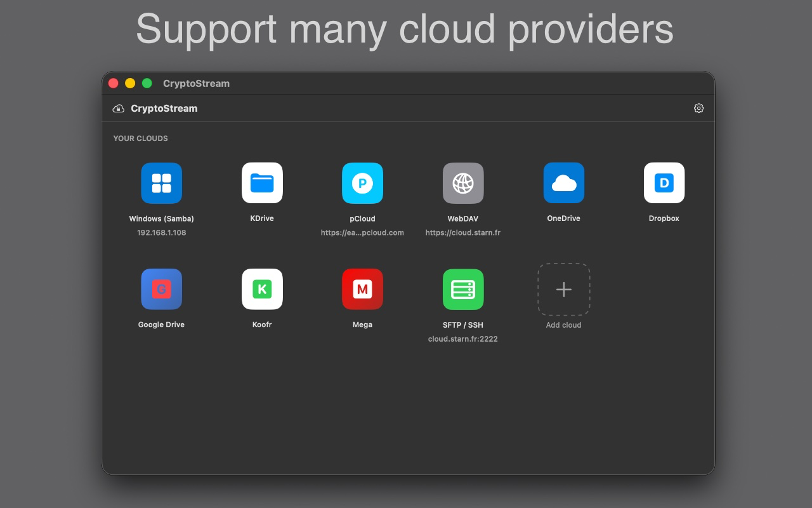Click the CryptoStream header title
This screenshot has width=812, height=508.
click(164, 109)
